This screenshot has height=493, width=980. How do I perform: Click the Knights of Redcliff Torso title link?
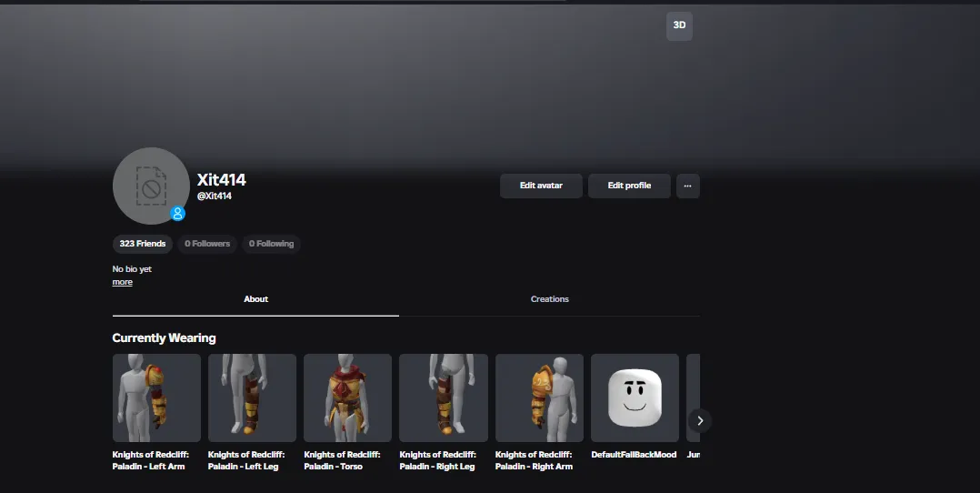[x=342, y=460]
